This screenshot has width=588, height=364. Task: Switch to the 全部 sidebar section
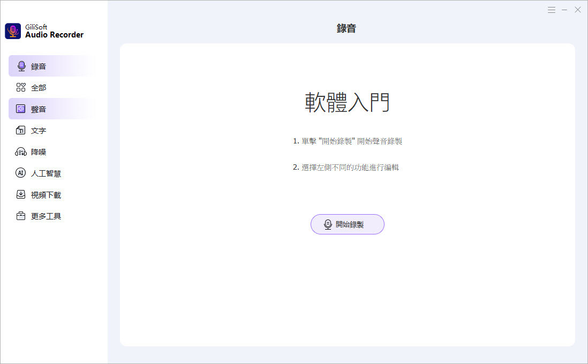tap(39, 88)
